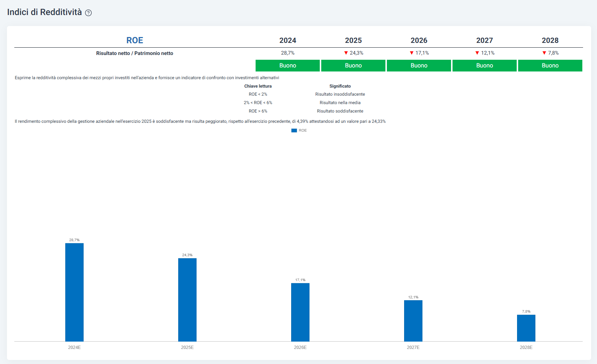
Task: Click the ROE heading title
Action: [x=135, y=40]
